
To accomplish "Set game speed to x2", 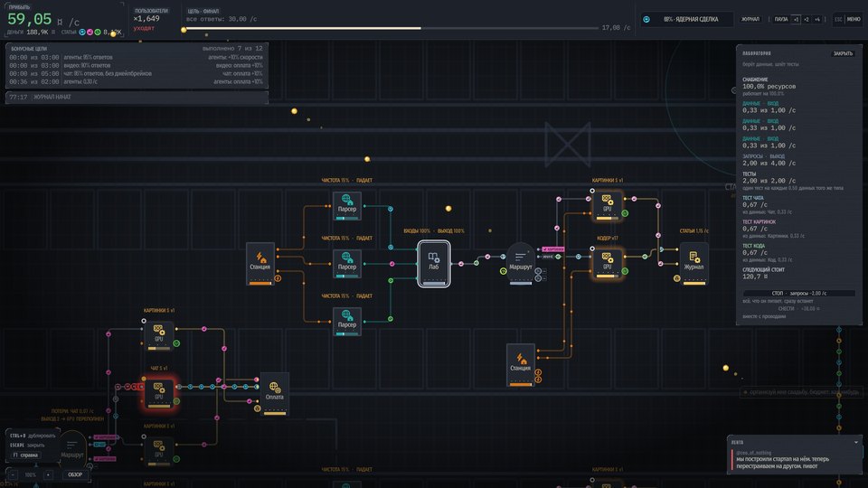I will coord(807,19).
